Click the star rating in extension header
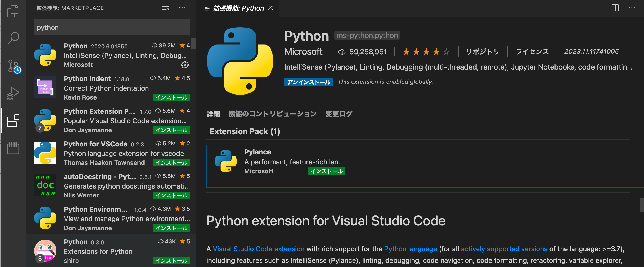 point(426,52)
